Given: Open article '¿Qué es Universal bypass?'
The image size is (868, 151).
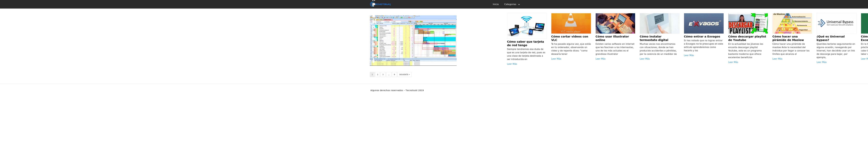Looking at the screenshot, I should pyautogui.click(x=831, y=38).
